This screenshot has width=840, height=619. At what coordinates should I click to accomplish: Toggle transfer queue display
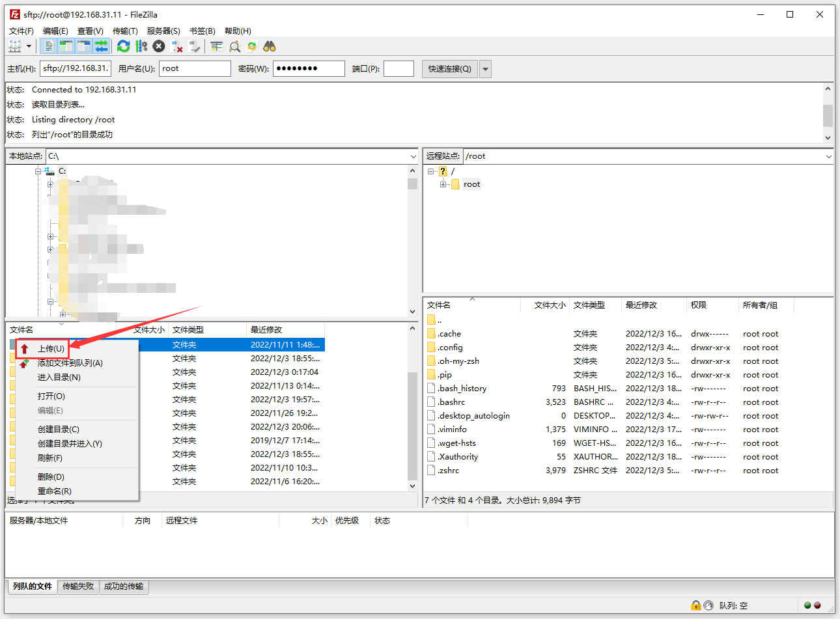tap(102, 46)
